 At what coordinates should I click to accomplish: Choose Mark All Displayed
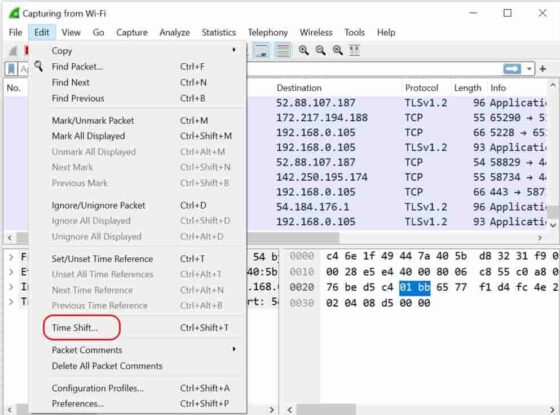[138, 136]
